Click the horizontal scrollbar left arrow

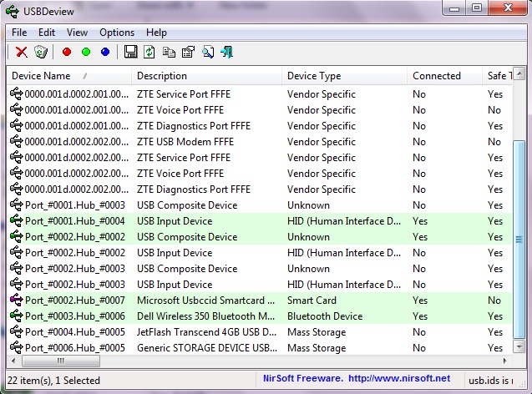pos(13,361)
